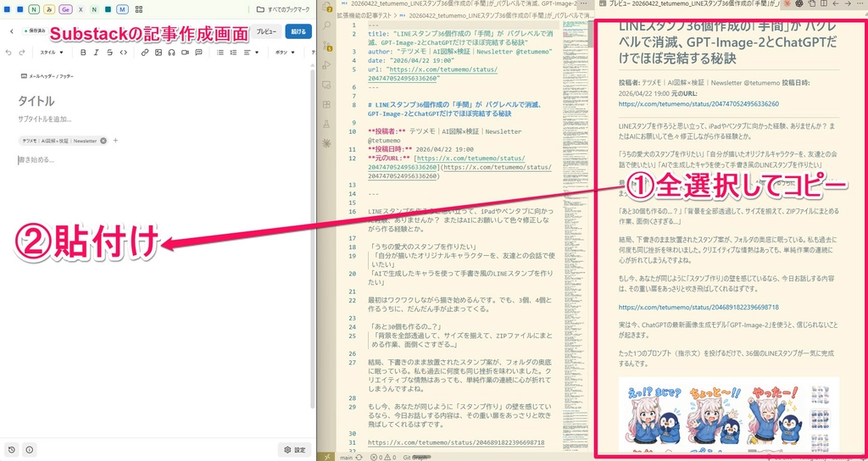The image size is (868, 461).
Task: Open VS Code Remote Explorer icon
Action: click(x=327, y=85)
